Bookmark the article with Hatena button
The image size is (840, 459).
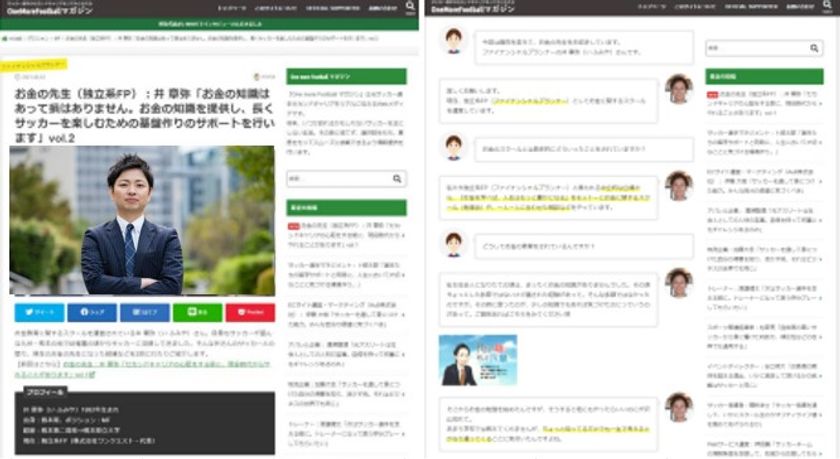pos(143,312)
